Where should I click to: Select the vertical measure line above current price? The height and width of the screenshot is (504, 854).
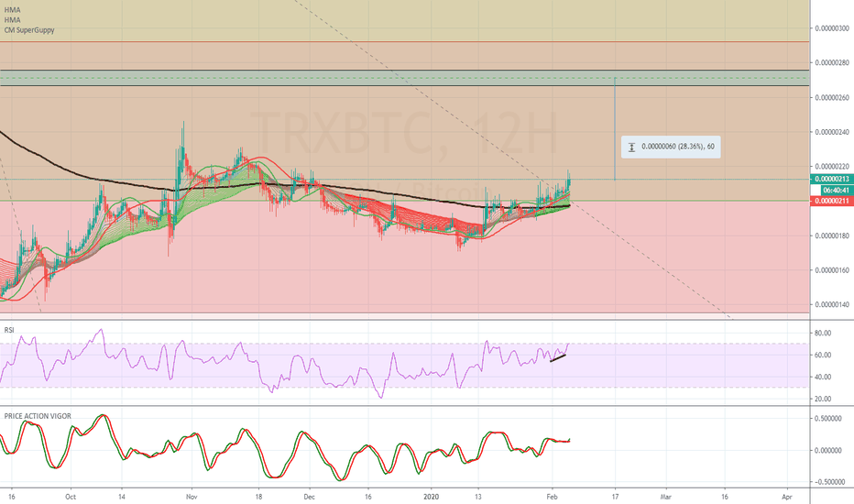pyautogui.click(x=615, y=128)
